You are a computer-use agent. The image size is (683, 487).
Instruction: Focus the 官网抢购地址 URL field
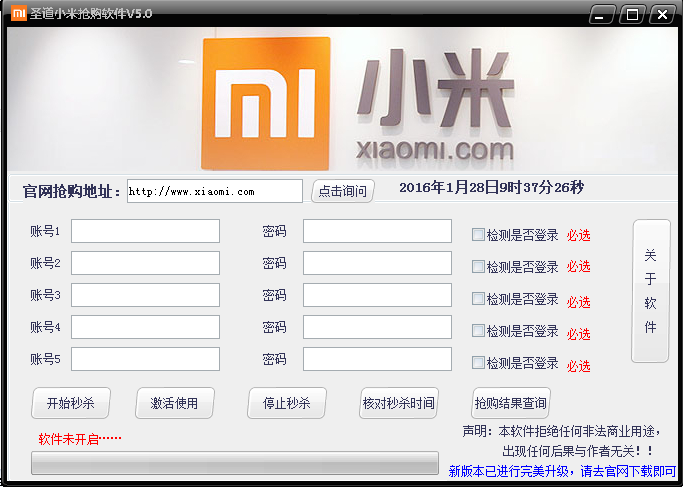[x=215, y=191]
